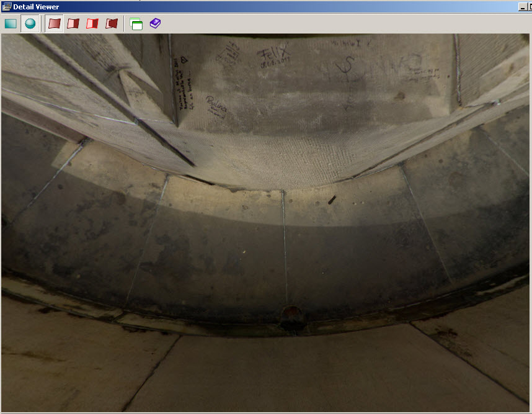The height and width of the screenshot is (414, 532).
Task: Open the system menu from title bar icon
Action: click(x=6, y=6)
